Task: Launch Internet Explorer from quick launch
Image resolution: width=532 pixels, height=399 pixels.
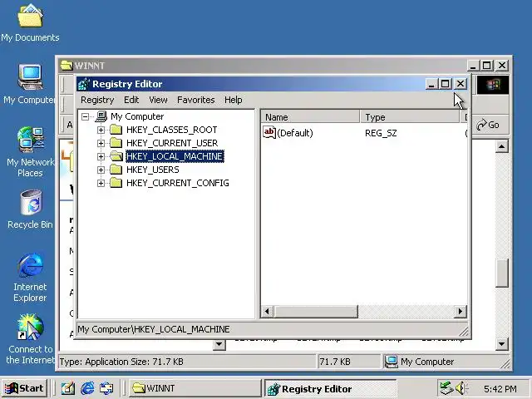Action: [87, 388]
